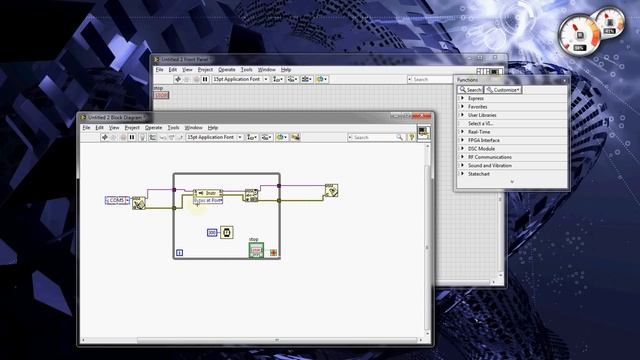Viewport: 640px width, 360px height.
Task: Click the 300 numeric constant
Action: click(212, 233)
